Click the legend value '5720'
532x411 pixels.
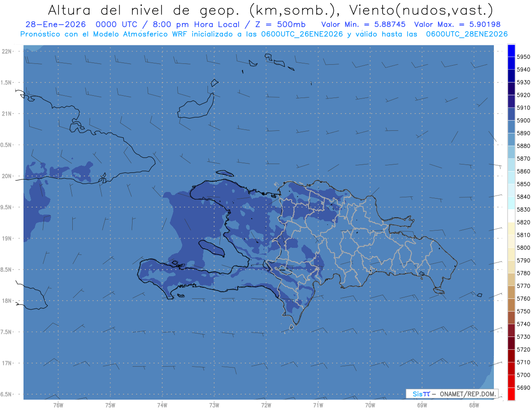click(523, 350)
